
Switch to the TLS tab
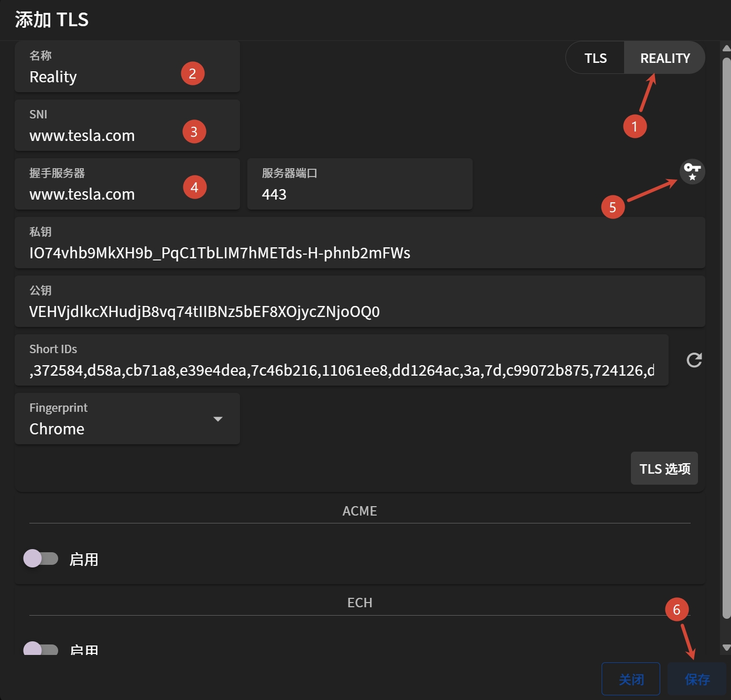point(595,58)
